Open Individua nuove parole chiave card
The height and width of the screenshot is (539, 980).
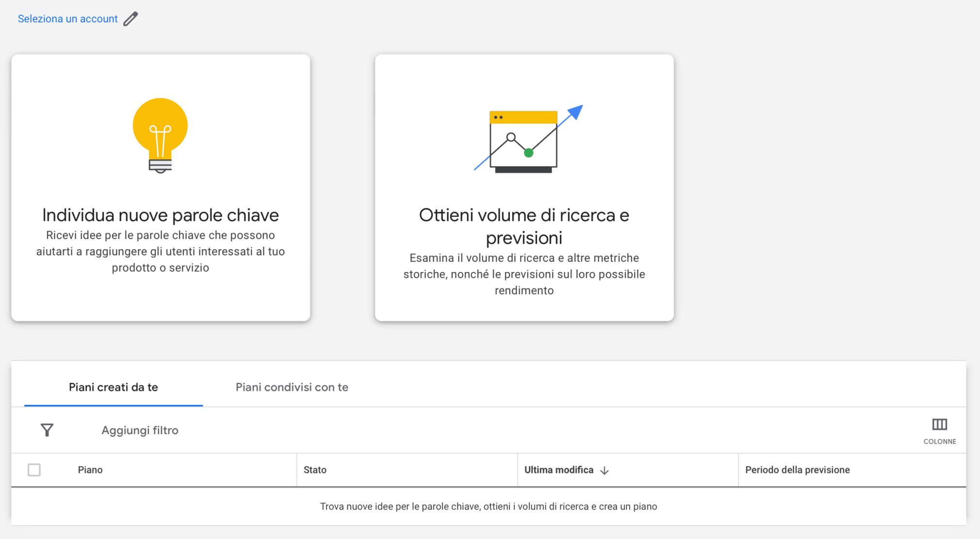(x=161, y=215)
